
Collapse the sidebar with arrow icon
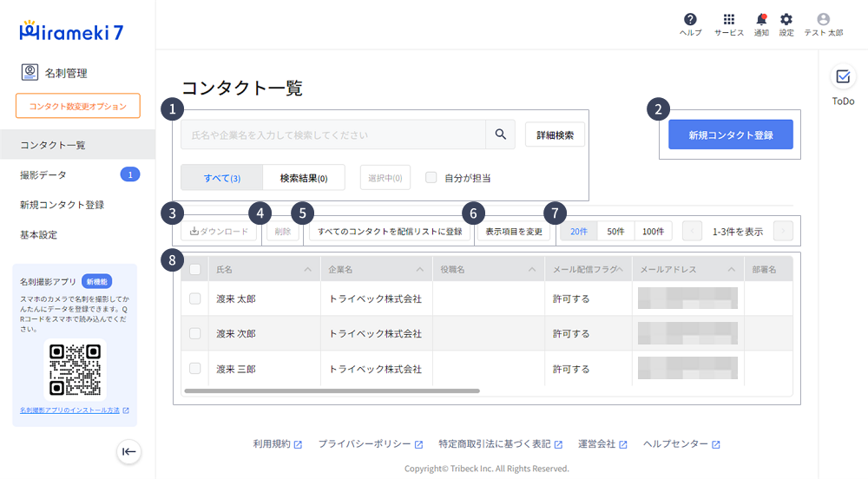(128, 452)
